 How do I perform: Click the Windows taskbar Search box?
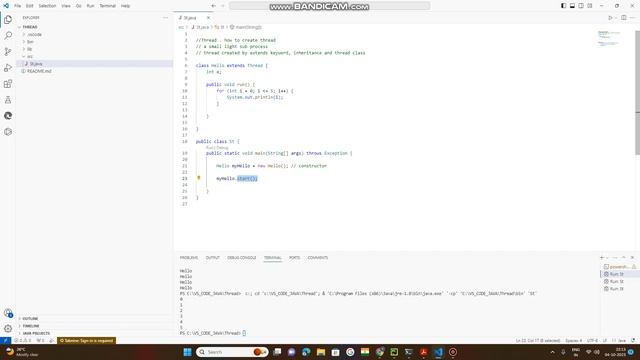pos(232,352)
